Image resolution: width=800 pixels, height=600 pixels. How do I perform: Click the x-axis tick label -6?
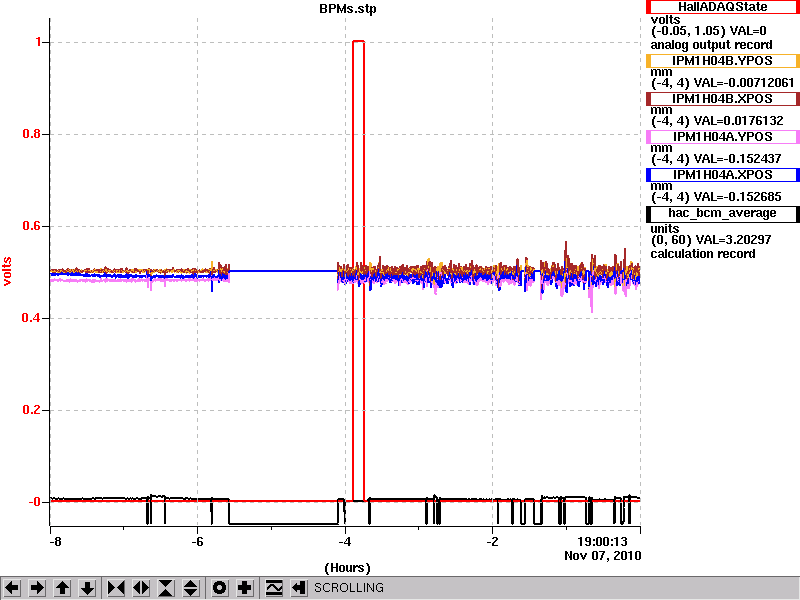[197, 542]
